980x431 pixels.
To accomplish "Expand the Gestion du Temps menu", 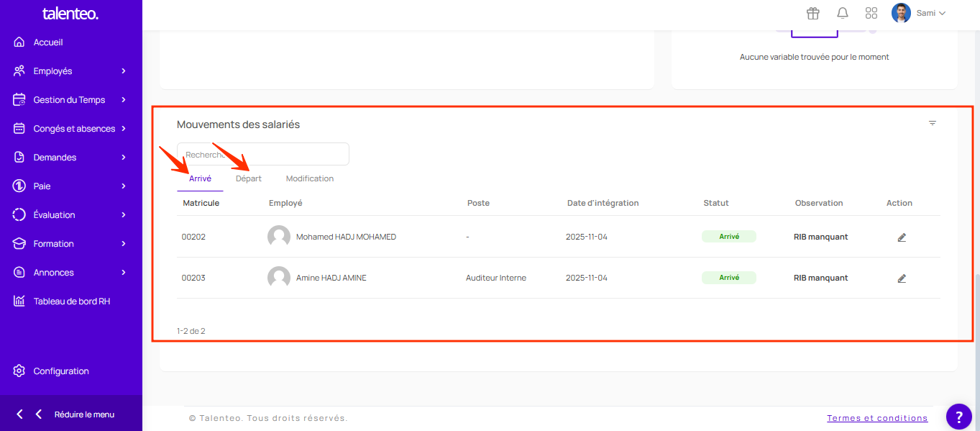I will 70,100.
